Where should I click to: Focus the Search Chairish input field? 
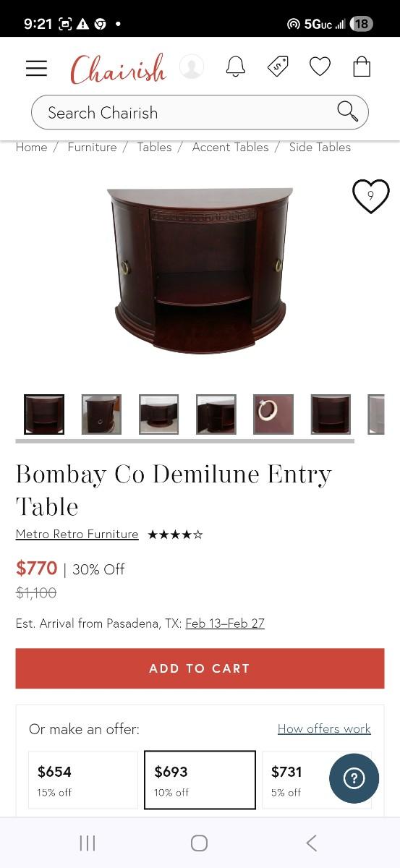pos(200,112)
